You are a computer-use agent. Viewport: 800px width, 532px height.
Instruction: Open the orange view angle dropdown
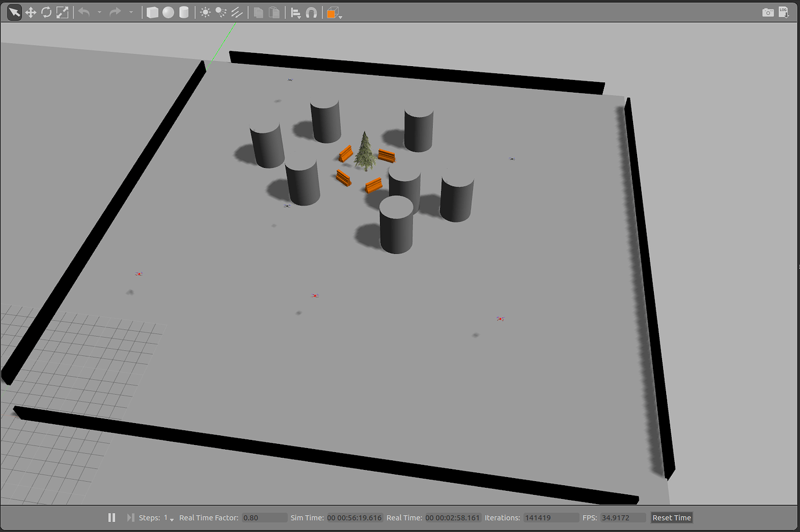click(x=340, y=16)
